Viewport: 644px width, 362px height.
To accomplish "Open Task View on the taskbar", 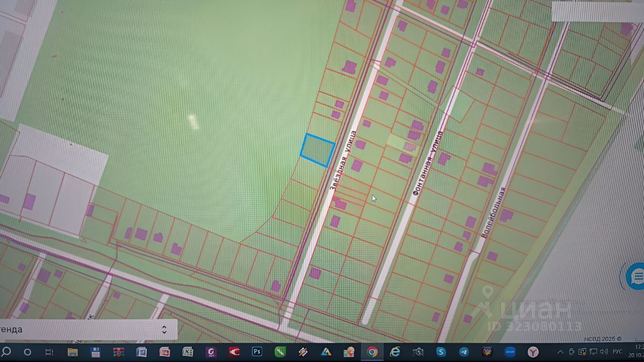I will coord(49,352).
